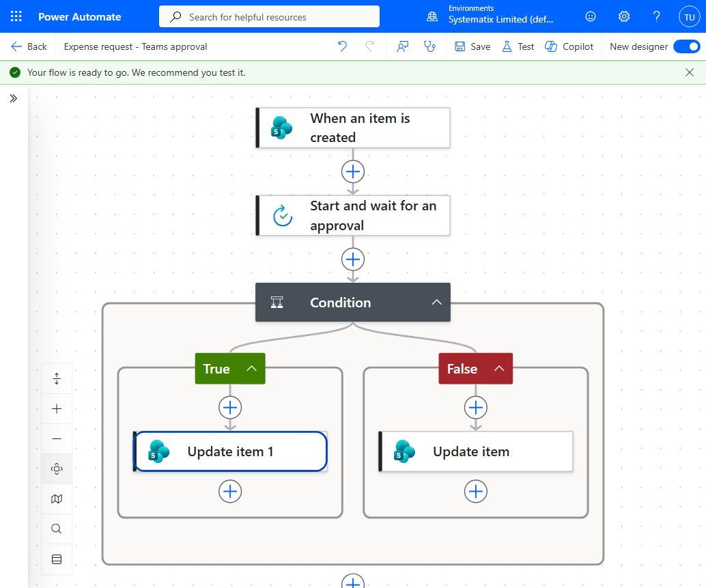The image size is (706, 588).
Task: Collapse the Condition card chevron
Action: 437,302
